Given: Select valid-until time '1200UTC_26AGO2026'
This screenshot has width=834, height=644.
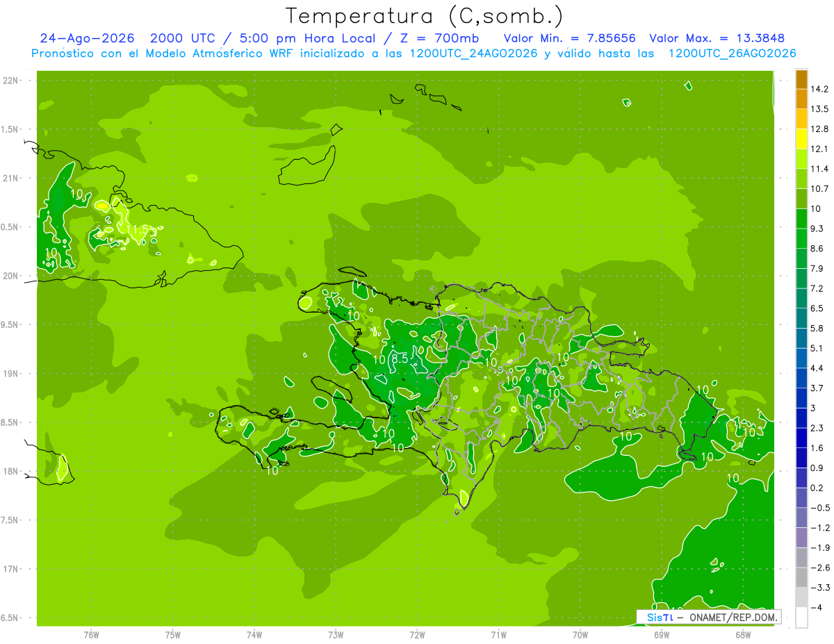Looking at the screenshot, I should (732, 53).
